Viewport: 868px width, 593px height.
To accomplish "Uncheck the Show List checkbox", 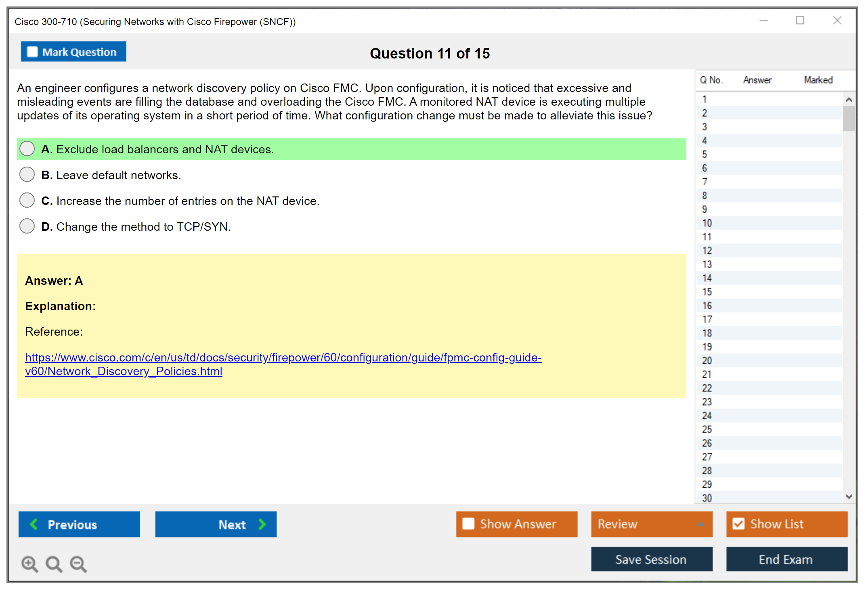I will coord(738,524).
